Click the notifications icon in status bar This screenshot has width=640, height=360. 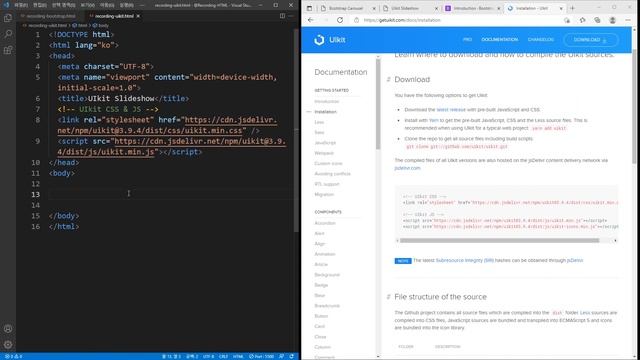(291, 356)
